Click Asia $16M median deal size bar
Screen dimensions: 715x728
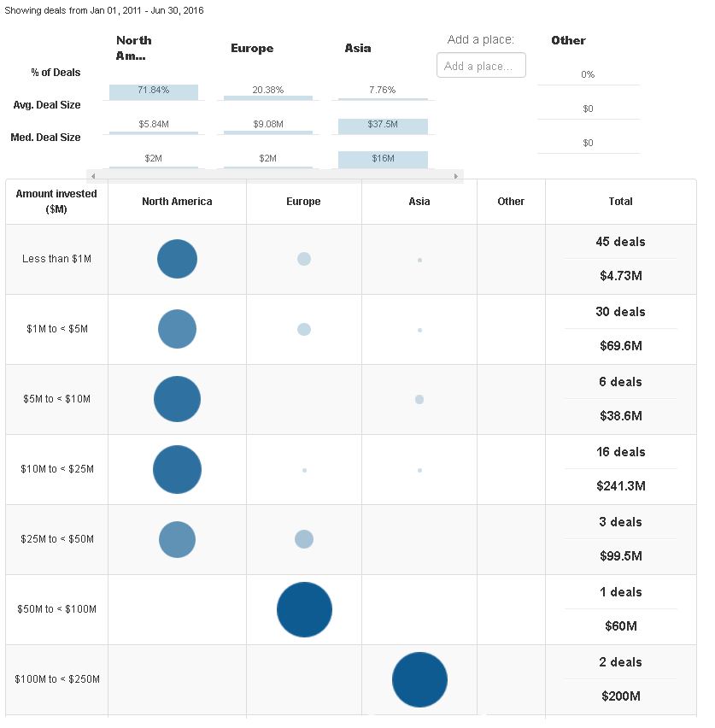(x=383, y=159)
